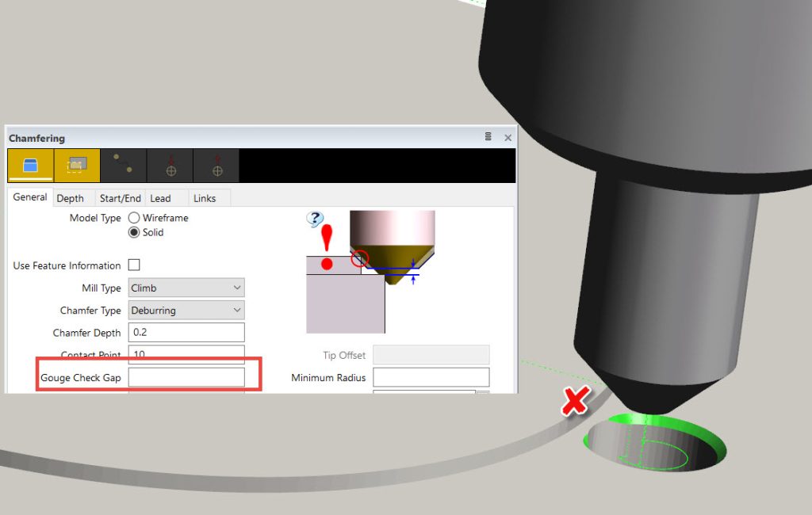The height and width of the screenshot is (515, 812).
Task: Close the Chamfering dialog
Action: (x=507, y=138)
